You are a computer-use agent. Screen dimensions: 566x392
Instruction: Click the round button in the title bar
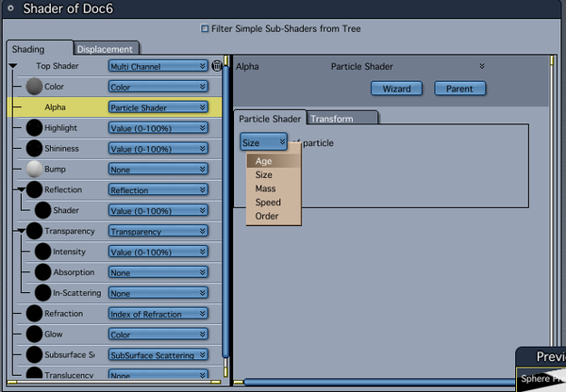[x=10, y=8]
